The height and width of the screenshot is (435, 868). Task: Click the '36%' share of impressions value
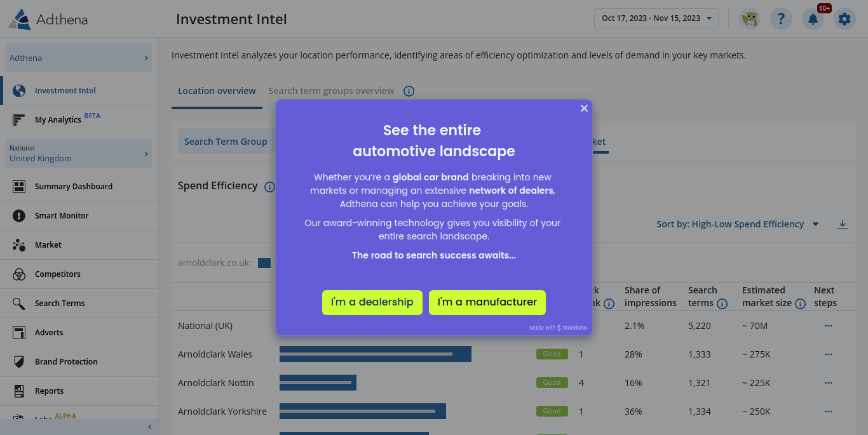634,412
